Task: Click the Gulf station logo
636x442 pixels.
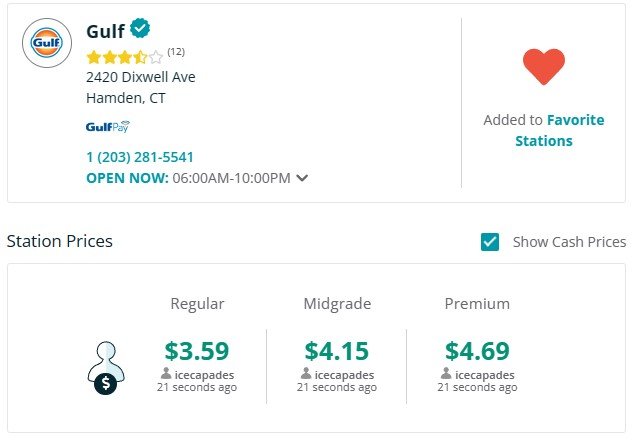Action: pos(47,43)
